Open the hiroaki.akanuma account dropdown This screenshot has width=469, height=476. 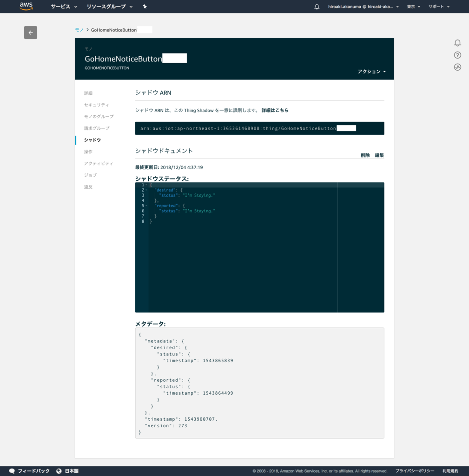pos(363,7)
